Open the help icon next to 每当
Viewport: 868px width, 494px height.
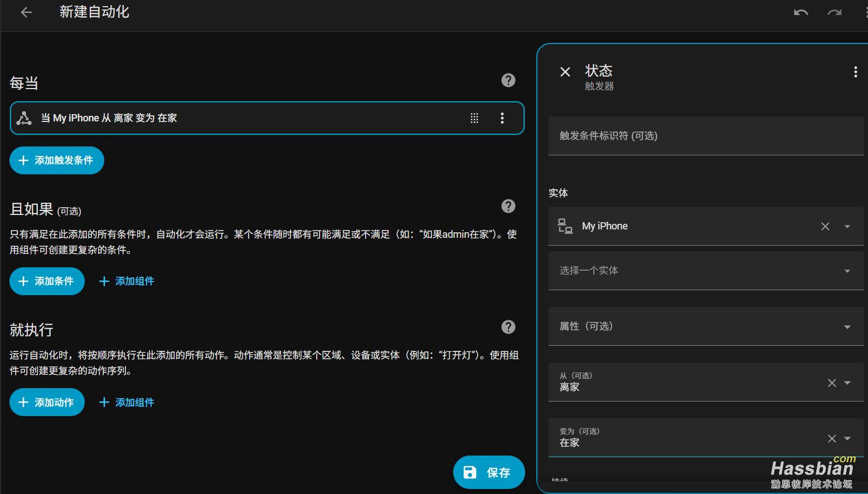pos(508,80)
